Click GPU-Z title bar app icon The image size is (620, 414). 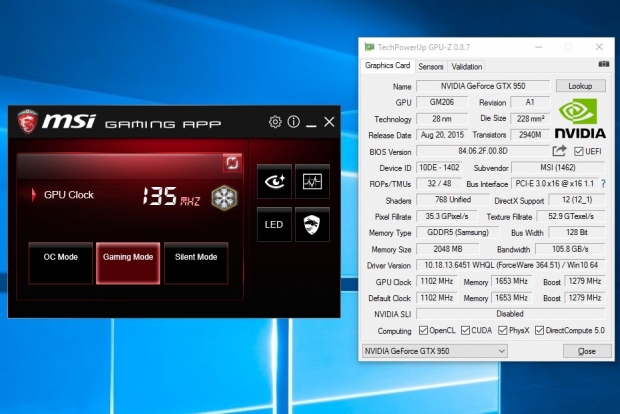[x=369, y=47]
